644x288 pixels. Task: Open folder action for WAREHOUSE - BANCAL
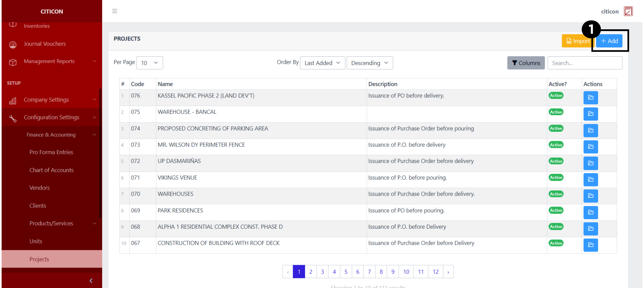[x=591, y=114]
